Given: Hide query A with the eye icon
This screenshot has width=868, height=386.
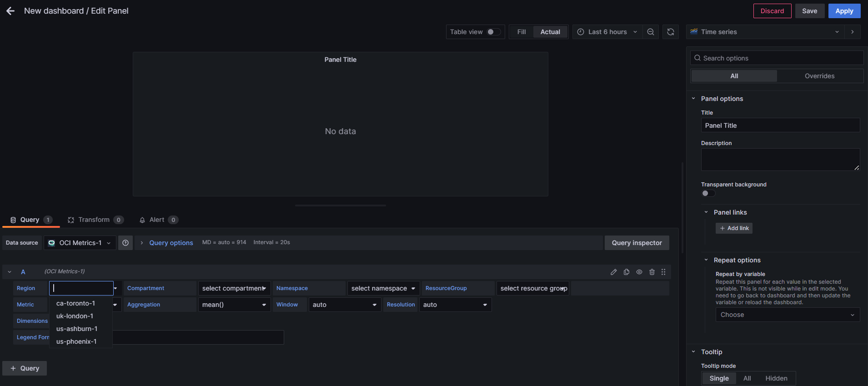Looking at the screenshot, I should tap(639, 272).
